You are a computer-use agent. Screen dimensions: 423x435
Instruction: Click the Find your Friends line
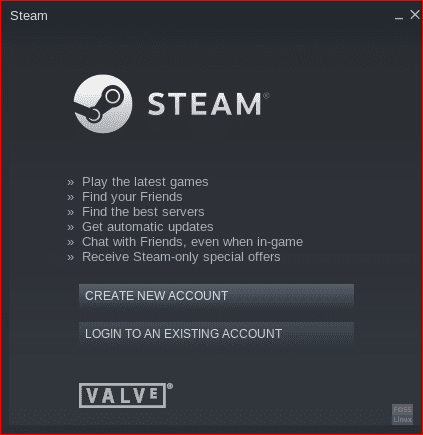click(x=132, y=197)
